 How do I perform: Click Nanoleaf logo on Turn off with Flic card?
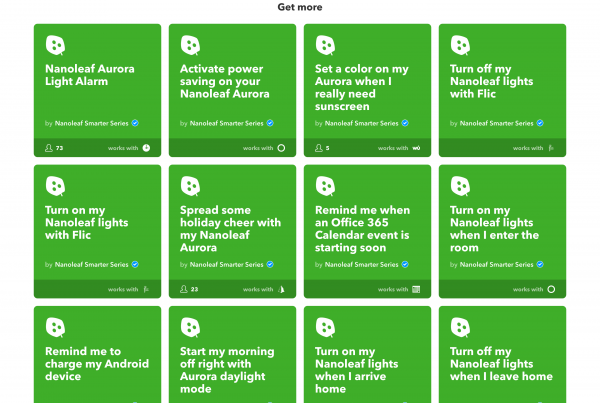[461, 45]
